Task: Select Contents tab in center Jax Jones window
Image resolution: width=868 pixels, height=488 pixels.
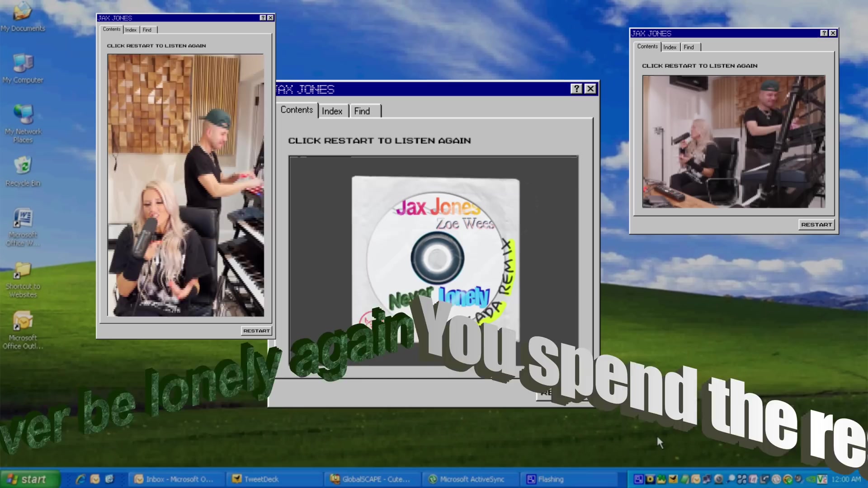Action: point(297,110)
